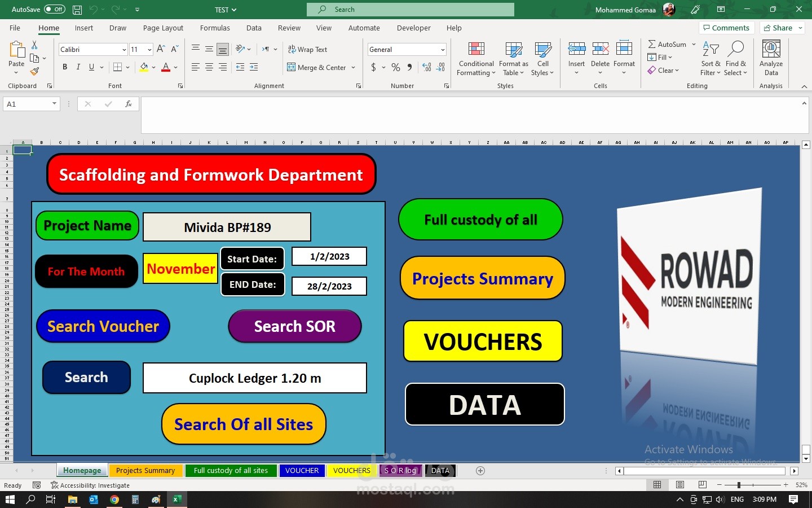Switch to Full custody of all sites sheet
Screen dimensions: 812x508
click(x=231, y=471)
